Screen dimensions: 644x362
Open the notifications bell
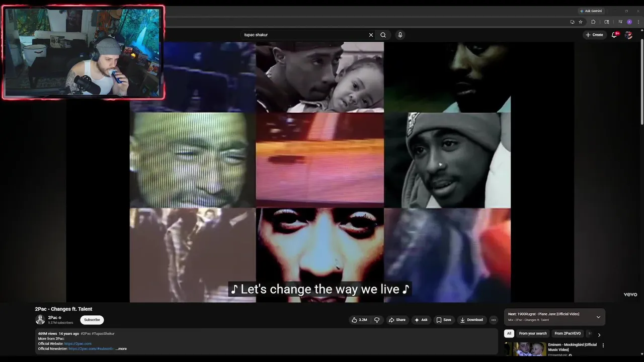pyautogui.click(x=614, y=35)
